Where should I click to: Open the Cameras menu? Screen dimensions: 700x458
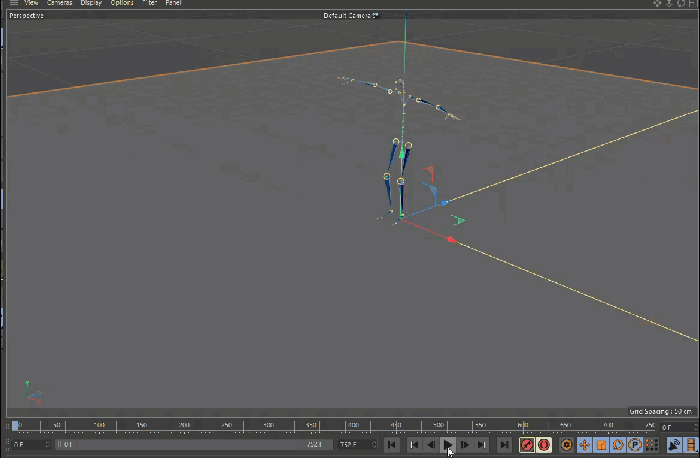[59, 3]
